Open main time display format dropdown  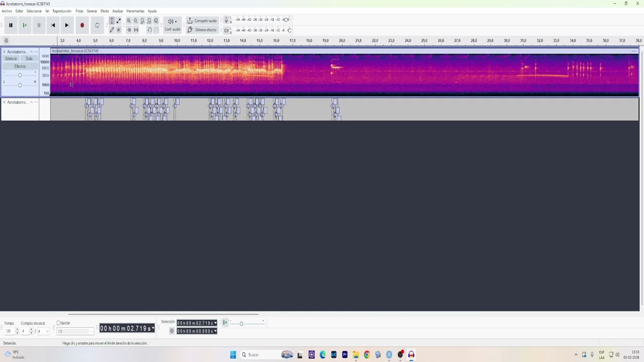click(153, 328)
